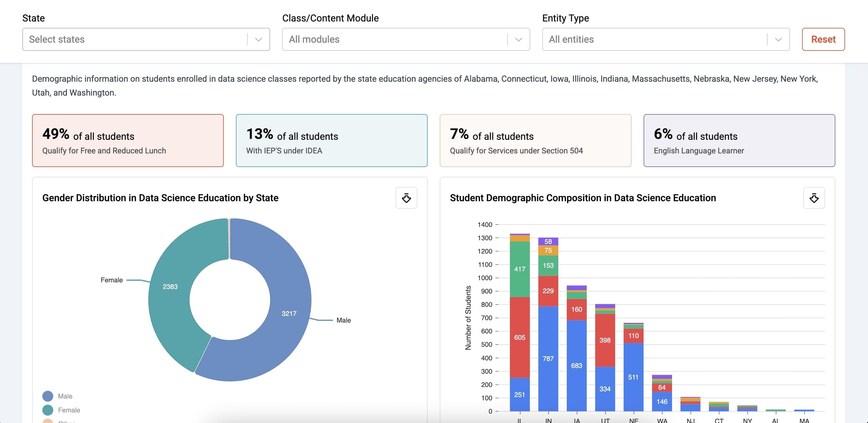Select the IEP'S under IDEA stat card

point(331,141)
